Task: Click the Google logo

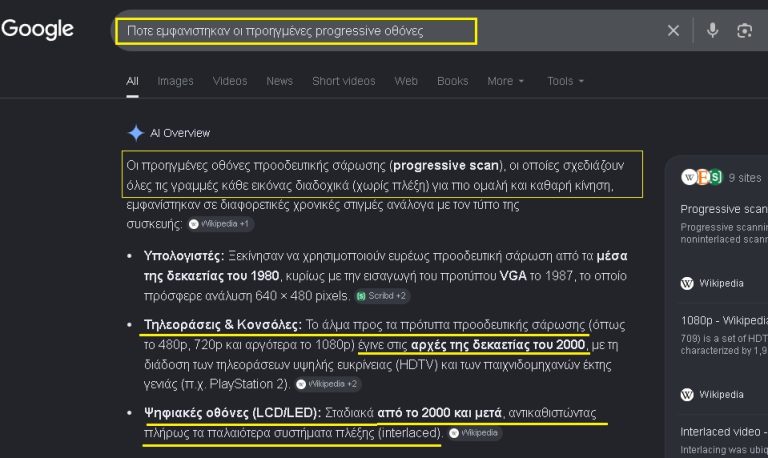Action: pyautogui.click(x=37, y=29)
